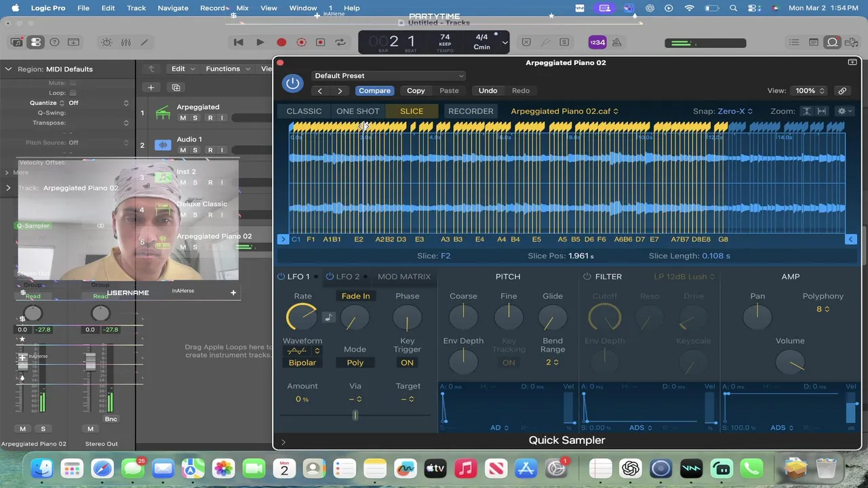Click the horizontal zoom icon
This screenshot has width=868, height=488.
point(822,111)
